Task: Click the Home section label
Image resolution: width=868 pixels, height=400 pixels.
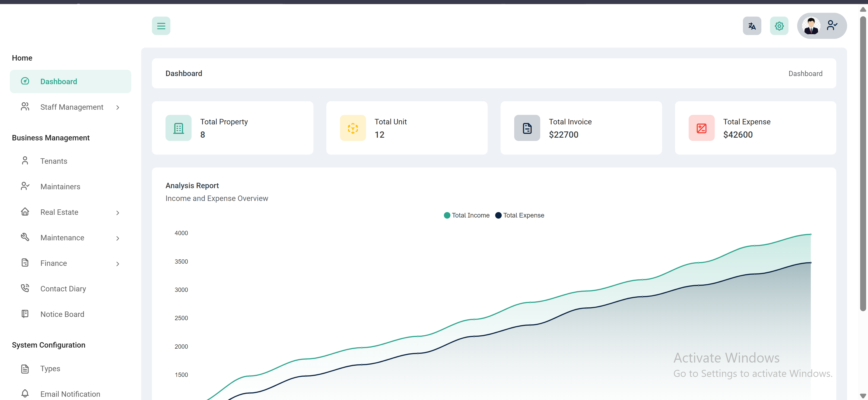Action: [22, 58]
